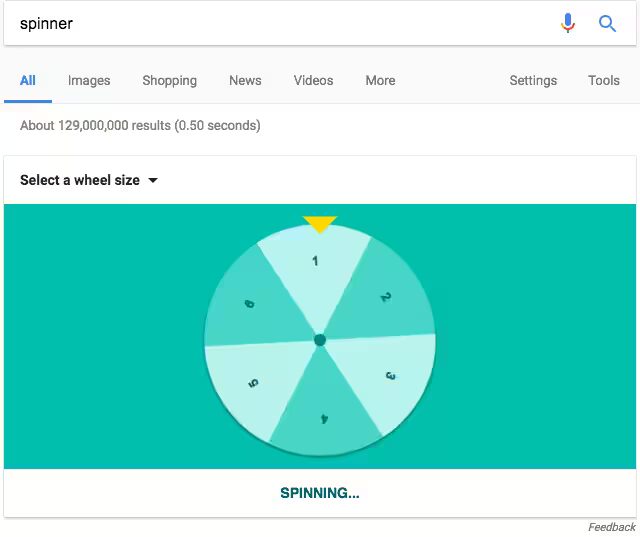Click wheel segment number 4
This screenshot has height=537, width=640.
(324, 415)
